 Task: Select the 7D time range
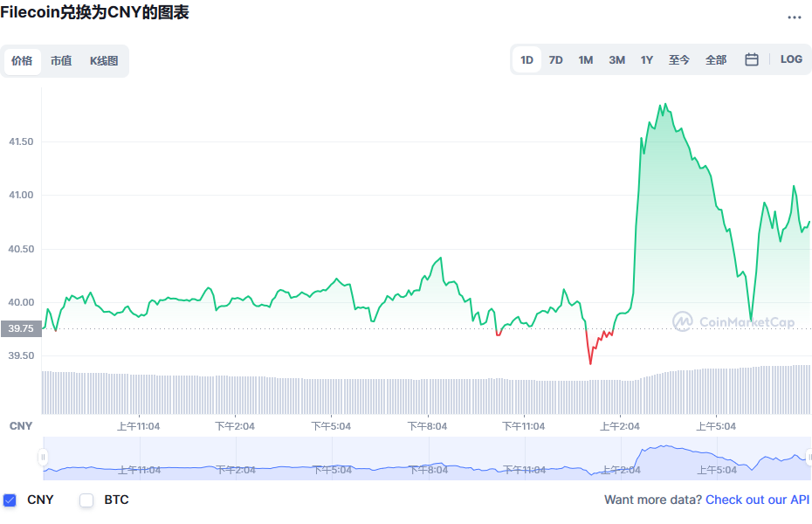[x=555, y=60]
